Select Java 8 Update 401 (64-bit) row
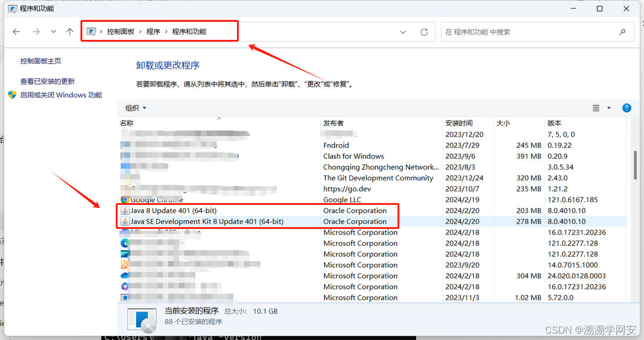Image resolution: width=644 pixels, height=340 pixels. (x=371, y=211)
